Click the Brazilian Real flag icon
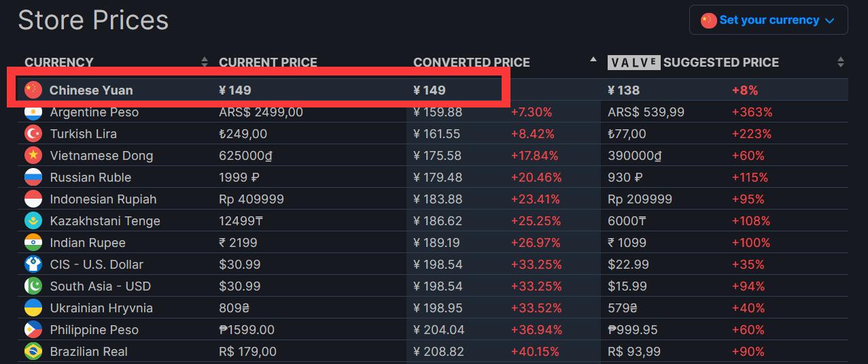The image size is (868, 364). [x=33, y=352]
